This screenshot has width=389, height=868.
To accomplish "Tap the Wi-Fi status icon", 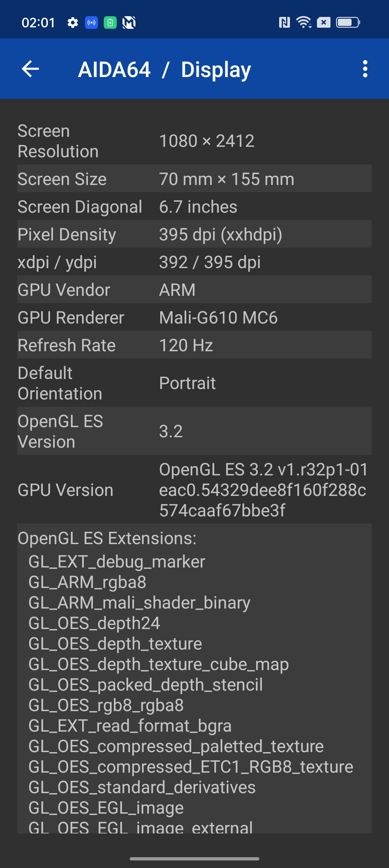I will pos(304,23).
